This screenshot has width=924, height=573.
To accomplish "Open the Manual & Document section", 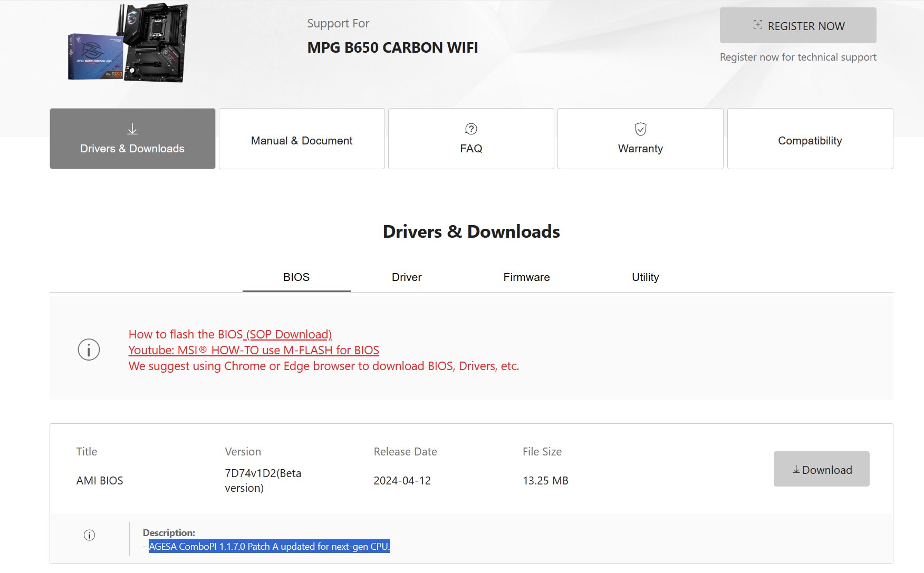I will pos(302,140).
